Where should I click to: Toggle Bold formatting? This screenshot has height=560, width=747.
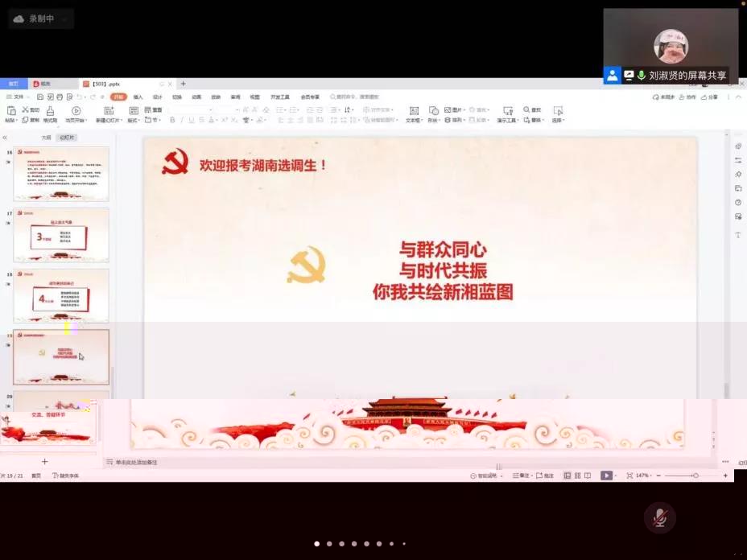point(172,120)
